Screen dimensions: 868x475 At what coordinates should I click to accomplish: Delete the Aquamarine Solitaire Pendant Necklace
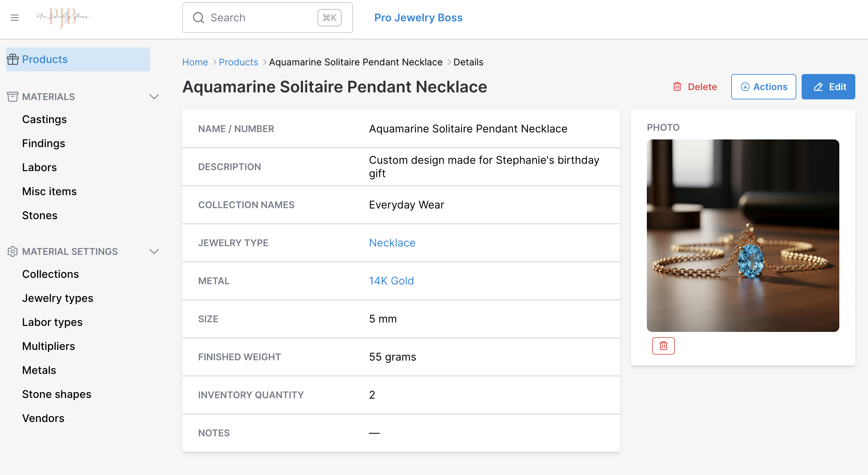(695, 87)
